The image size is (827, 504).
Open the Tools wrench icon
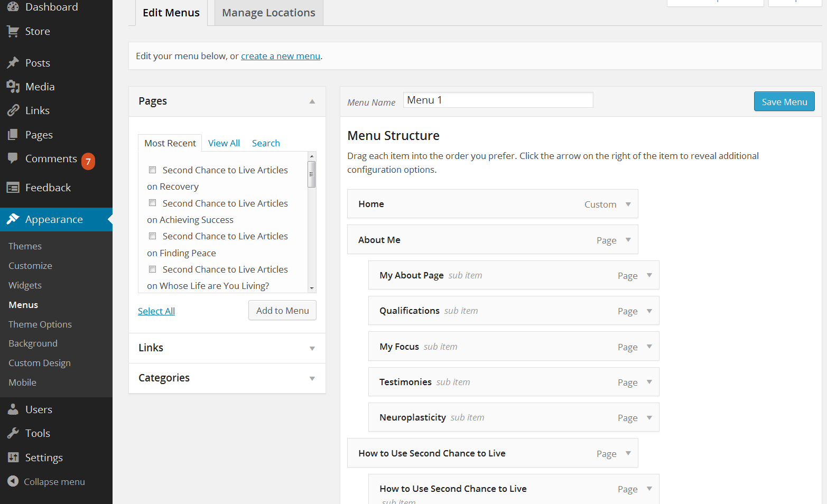(x=13, y=433)
